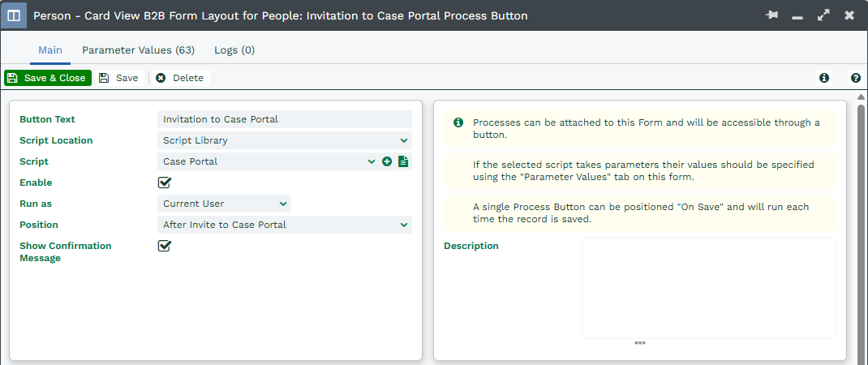Open the Position dropdown list
The image size is (868, 365).
[284, 225]
